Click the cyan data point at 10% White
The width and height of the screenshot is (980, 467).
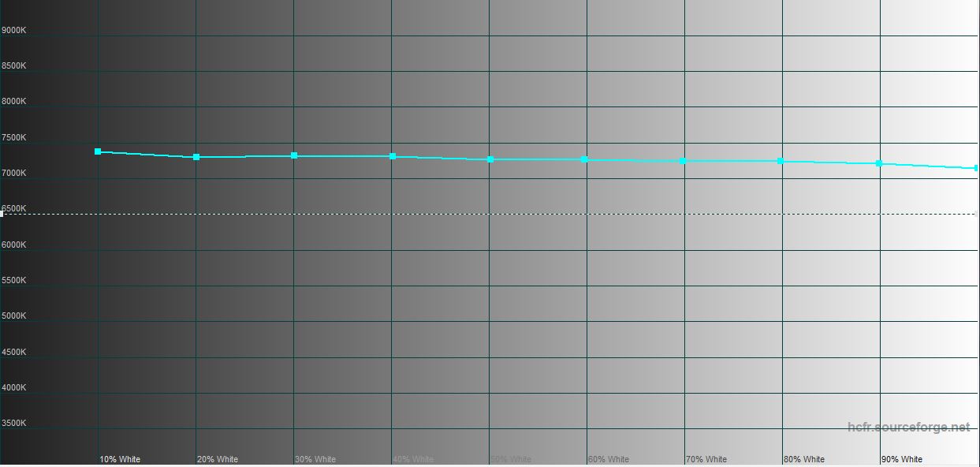click(x=98, y=151)
